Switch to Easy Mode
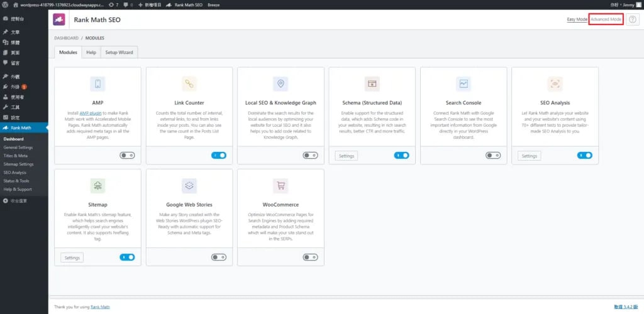Image resolution: width=644 pixels, height=314 pixels. click(577, 19)
